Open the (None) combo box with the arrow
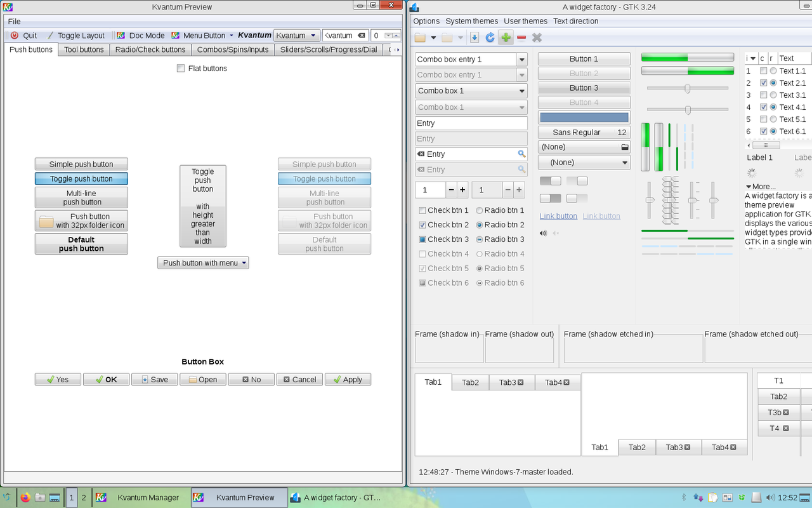Viewport: 812px width, 508px height. pyautogui.click(x=584, y=163)
